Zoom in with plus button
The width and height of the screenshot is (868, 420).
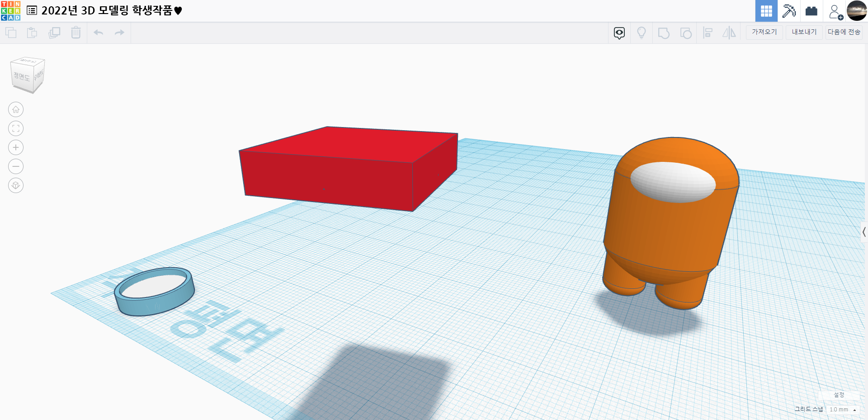click(x=16, y=147)
